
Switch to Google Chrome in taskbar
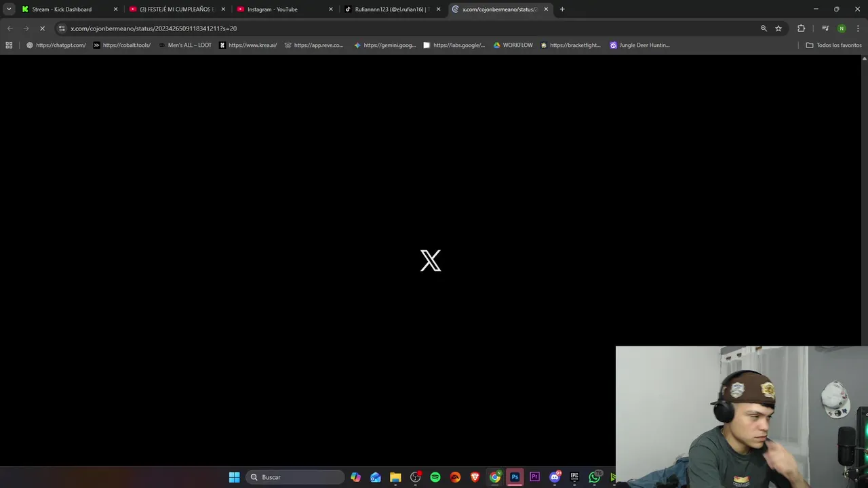(x=495, y=477)
